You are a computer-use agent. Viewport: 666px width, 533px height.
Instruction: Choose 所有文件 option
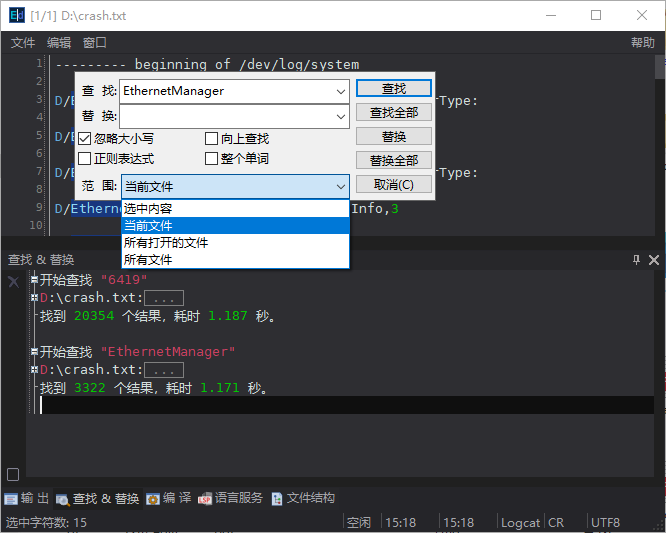[x=235, y=259]
